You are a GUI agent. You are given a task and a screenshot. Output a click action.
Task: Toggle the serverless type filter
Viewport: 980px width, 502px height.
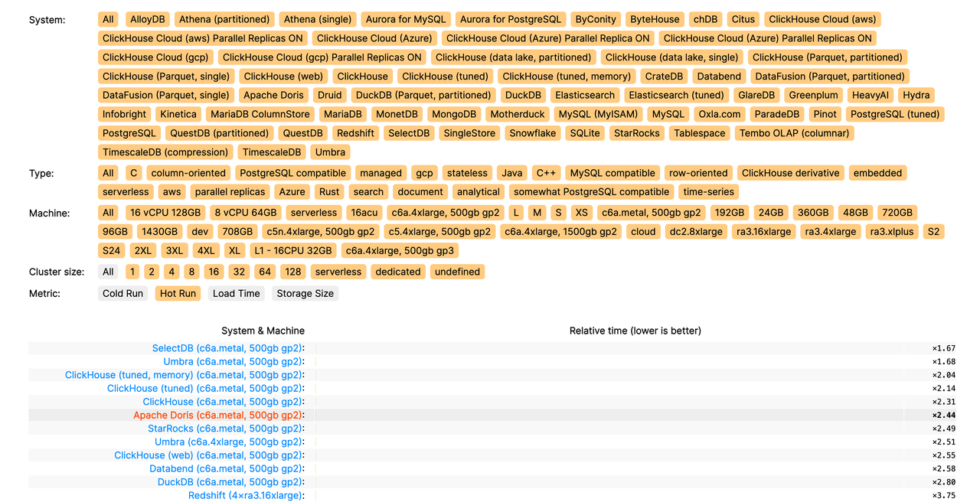click(x=126, y=192)
